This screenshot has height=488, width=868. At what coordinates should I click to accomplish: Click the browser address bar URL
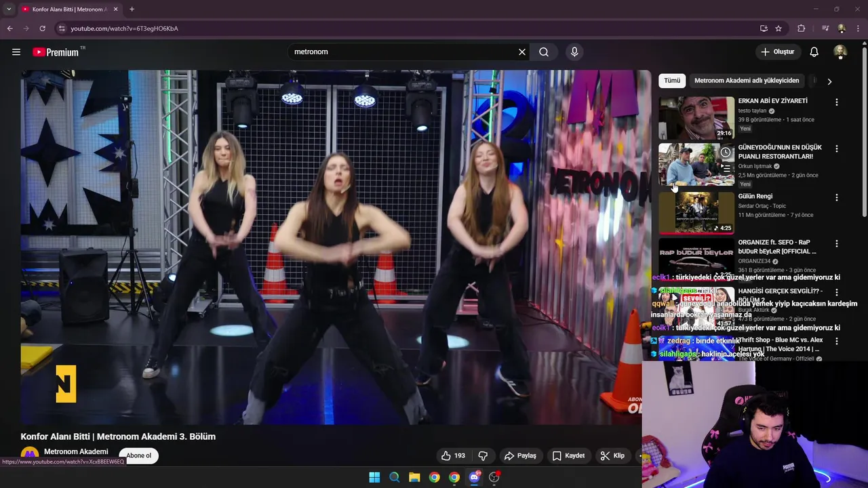click(x=125, y=28)
